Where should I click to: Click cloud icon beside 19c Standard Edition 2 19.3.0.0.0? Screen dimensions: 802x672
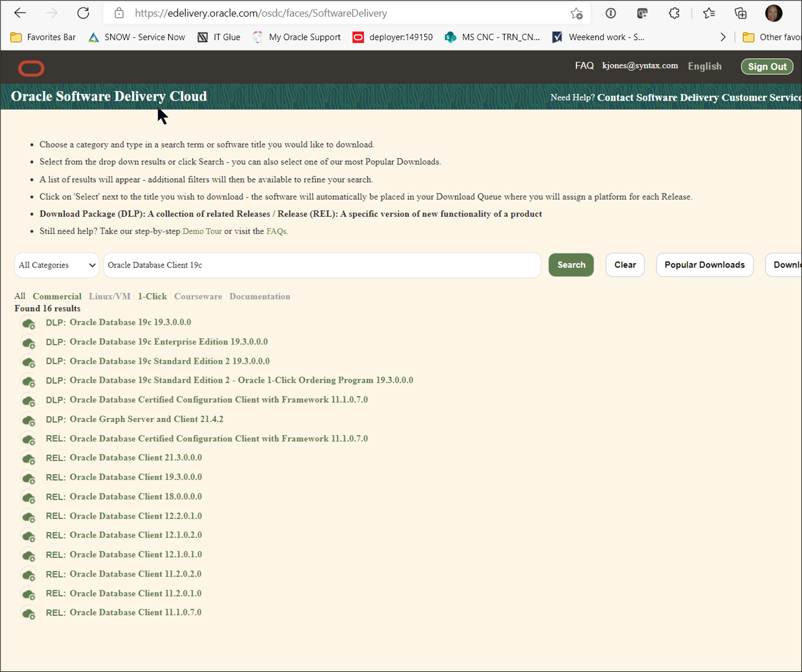click(x=29, y=363)
